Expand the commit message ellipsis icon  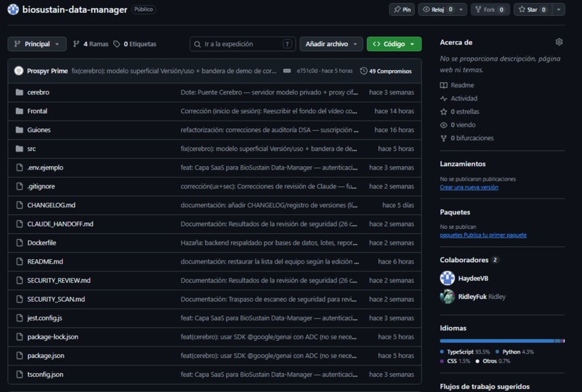(287, 71)
